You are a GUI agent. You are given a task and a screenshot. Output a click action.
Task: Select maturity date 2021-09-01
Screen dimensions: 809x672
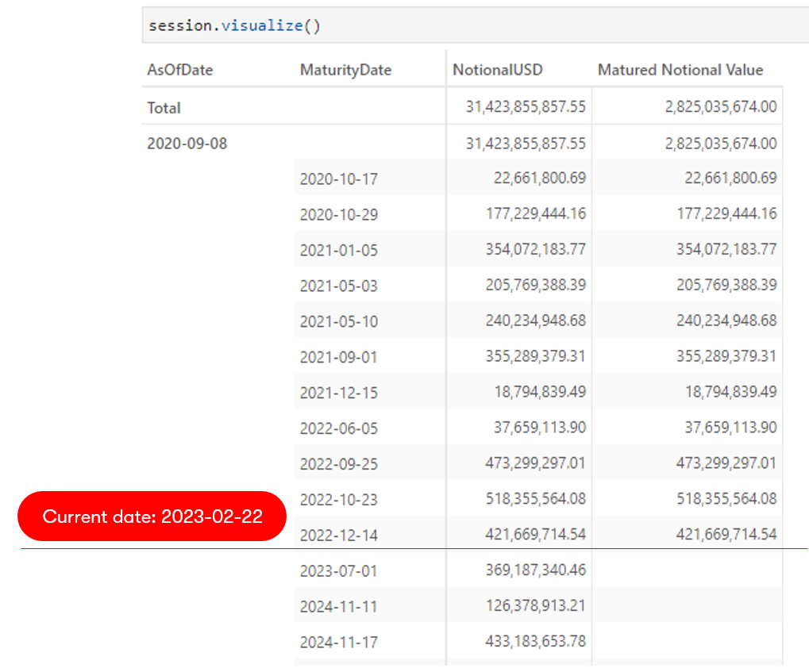(x=339, y=357)
